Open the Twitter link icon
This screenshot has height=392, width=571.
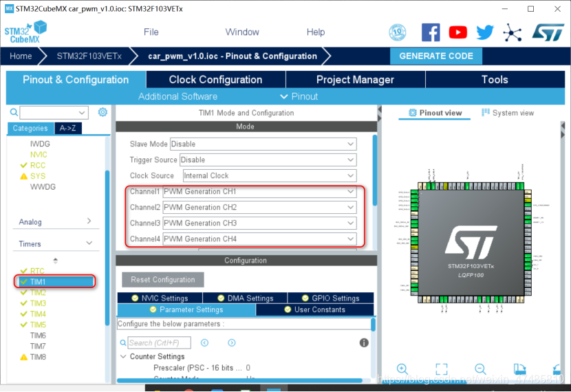485,32
